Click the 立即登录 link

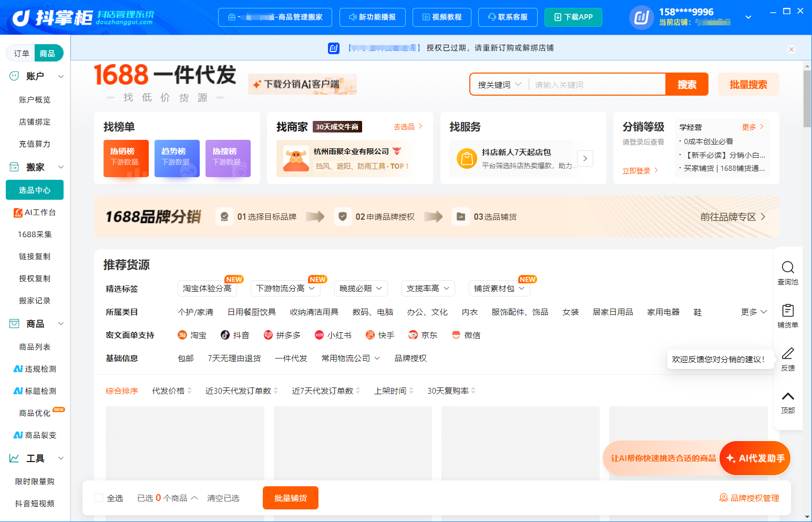pyautogui.click(x=640, y=171)
